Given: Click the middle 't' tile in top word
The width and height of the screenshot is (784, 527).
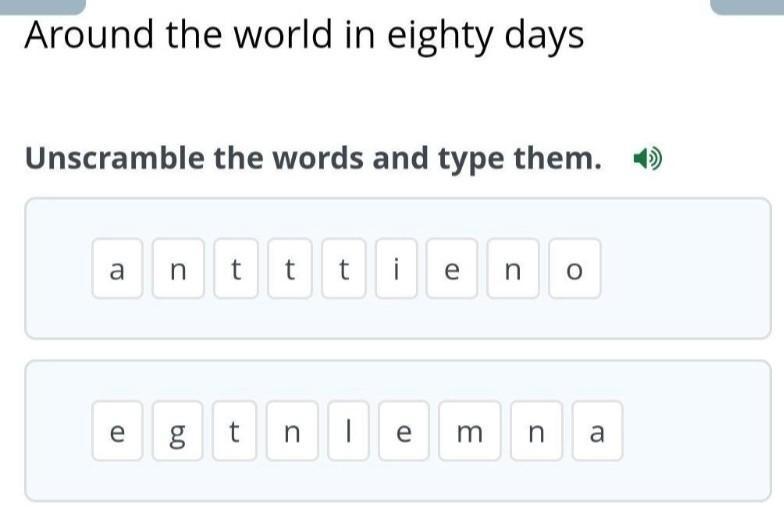Looking at the screenshot, I should (x=291, y=269).
